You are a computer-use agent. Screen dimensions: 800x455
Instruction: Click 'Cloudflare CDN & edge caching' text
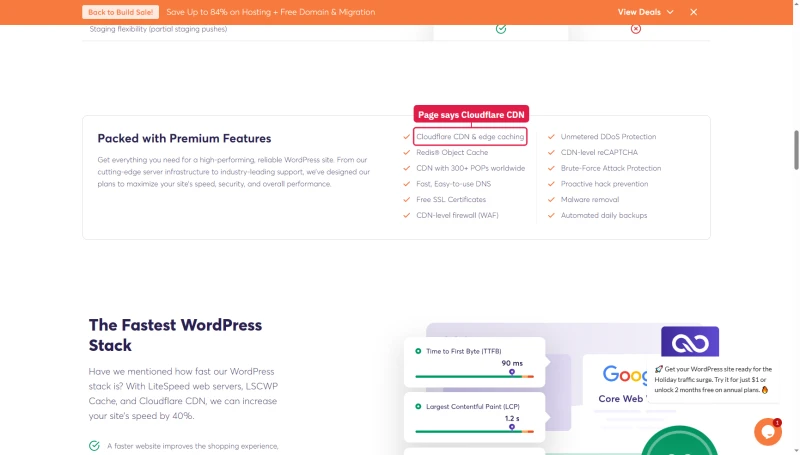[x=470, y=137]
